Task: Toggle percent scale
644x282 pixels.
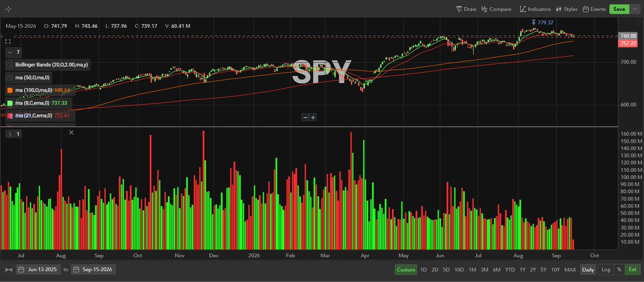Action: 619,270
